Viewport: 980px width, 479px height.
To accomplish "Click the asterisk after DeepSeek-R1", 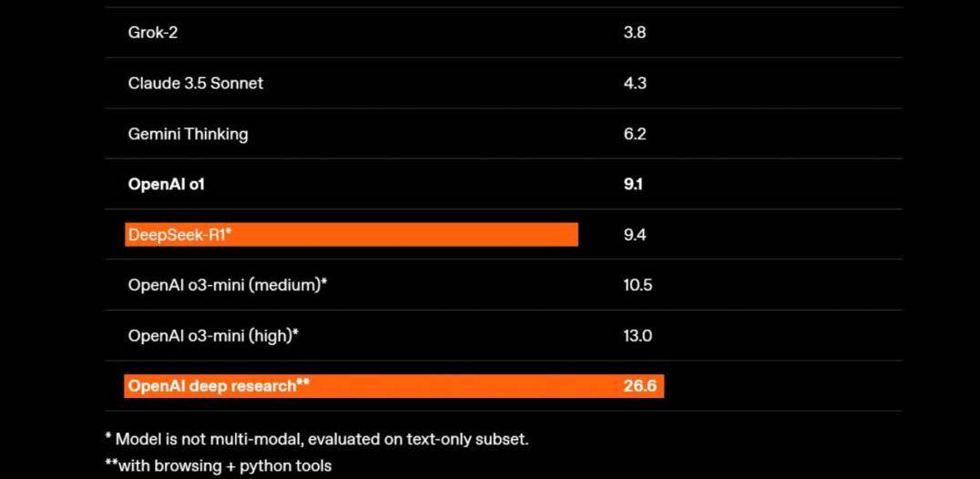I will [x=230, y=231].
